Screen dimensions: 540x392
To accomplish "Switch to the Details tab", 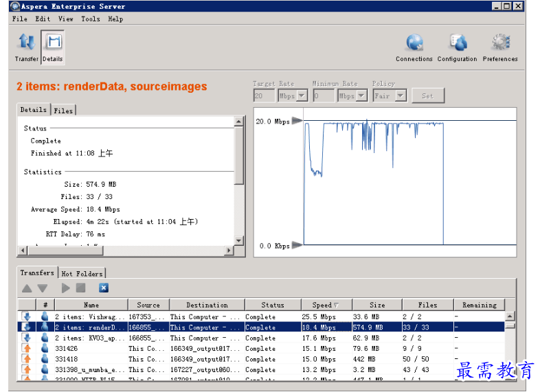I will pyautogui.click(x=34, y=110).
